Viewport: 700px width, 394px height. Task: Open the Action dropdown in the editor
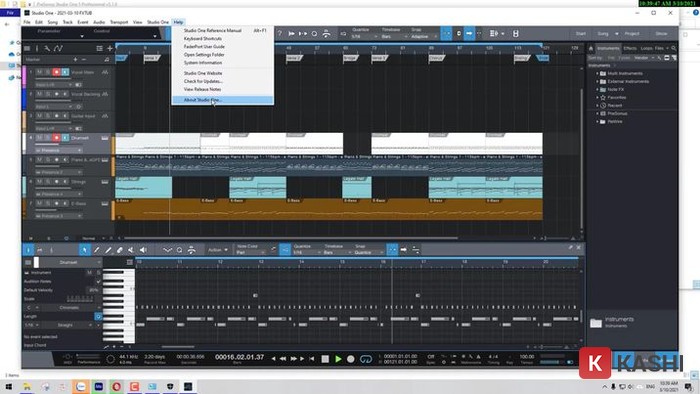[218, 250]
